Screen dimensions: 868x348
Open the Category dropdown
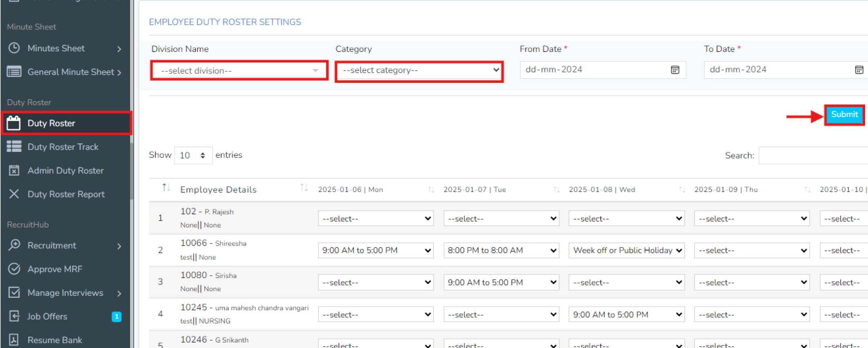tap(419, 71)
